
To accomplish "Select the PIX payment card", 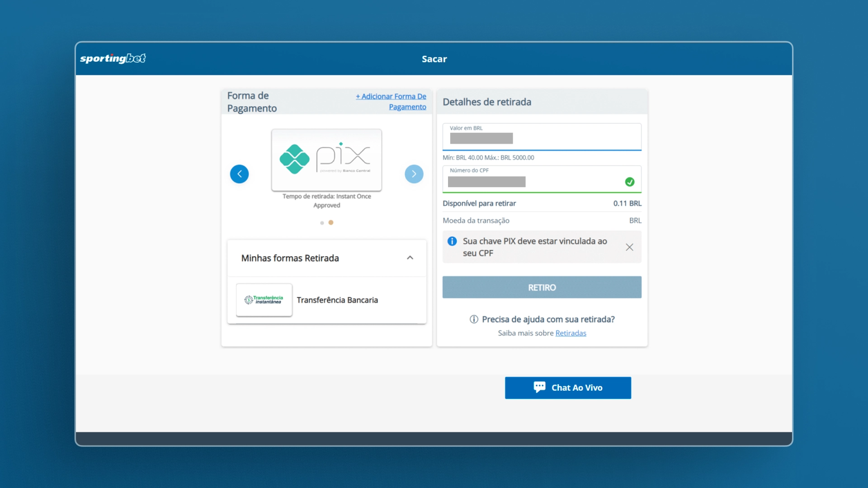I will pyautogui.click(x=326, y=160).
